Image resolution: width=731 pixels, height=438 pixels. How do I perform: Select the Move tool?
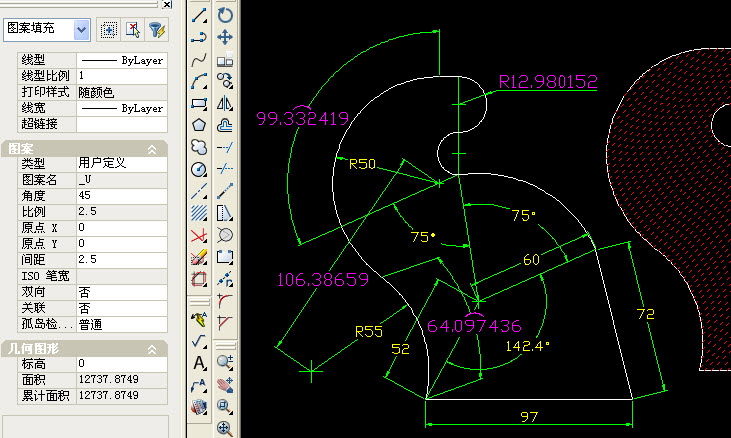pyautogui.click(x=225, y=37)
